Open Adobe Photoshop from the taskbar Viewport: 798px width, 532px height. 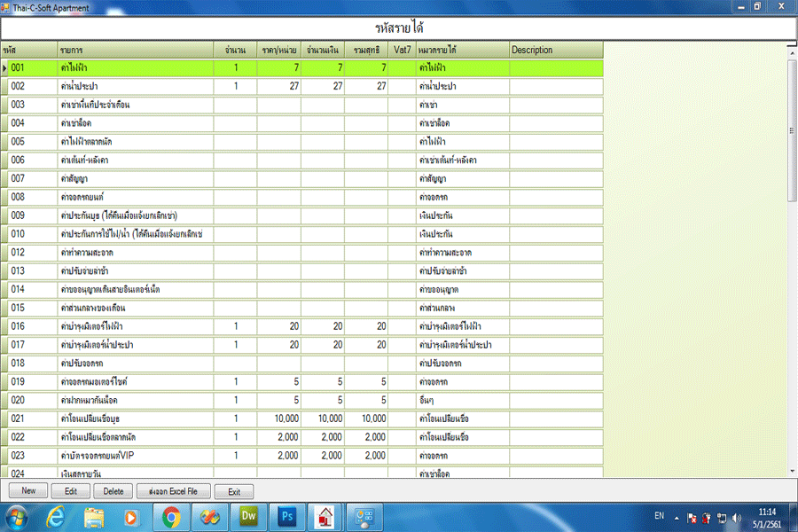tap(286, 515)
